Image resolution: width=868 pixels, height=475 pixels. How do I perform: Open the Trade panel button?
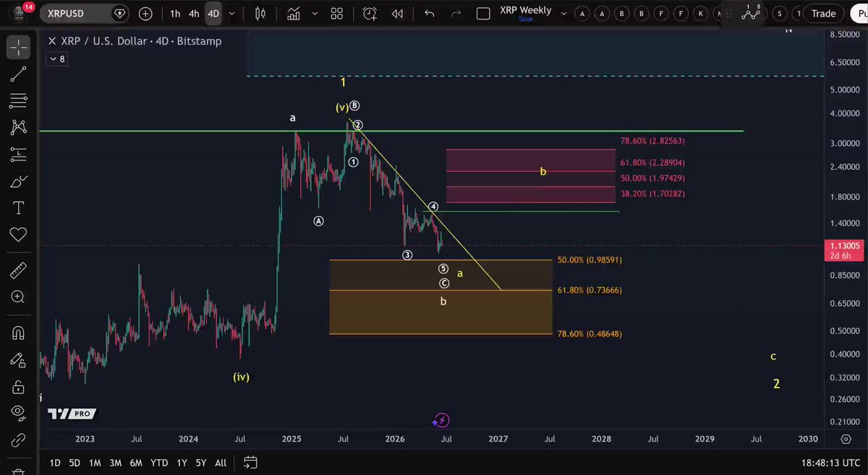point(823,13)
